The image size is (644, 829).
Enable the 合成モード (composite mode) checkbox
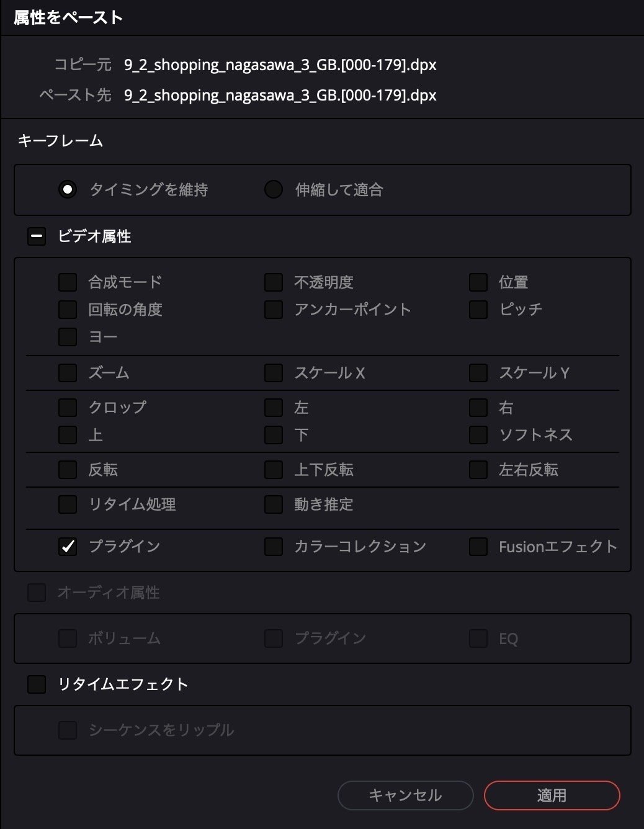[x=67, y=282]
